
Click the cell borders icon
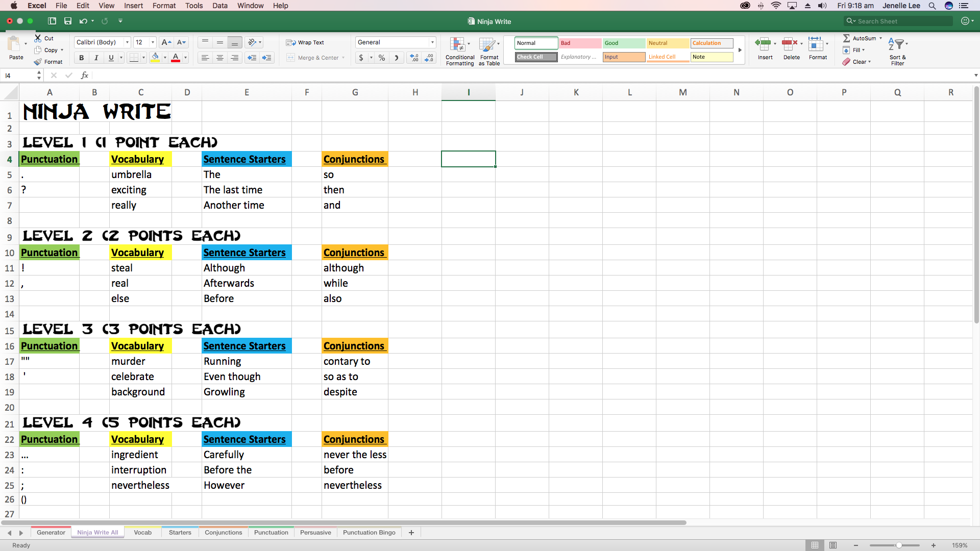point(134,58)
